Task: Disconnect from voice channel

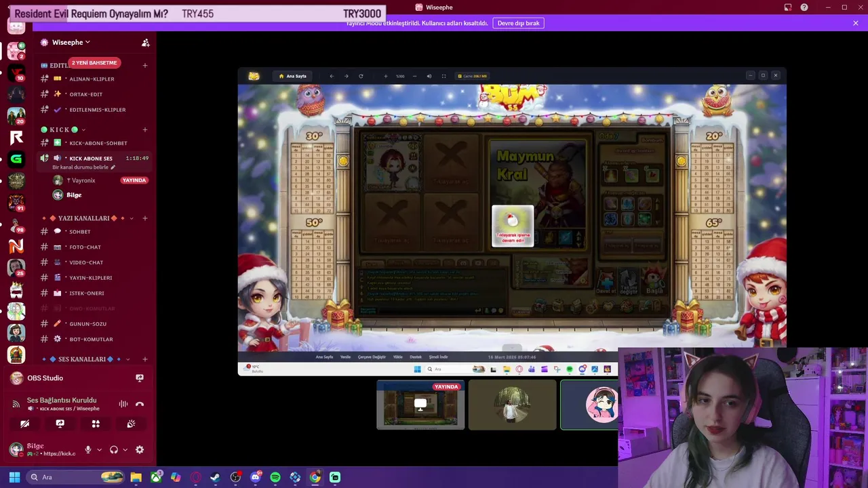Action: pyautogui.click(x=140, y=404)
